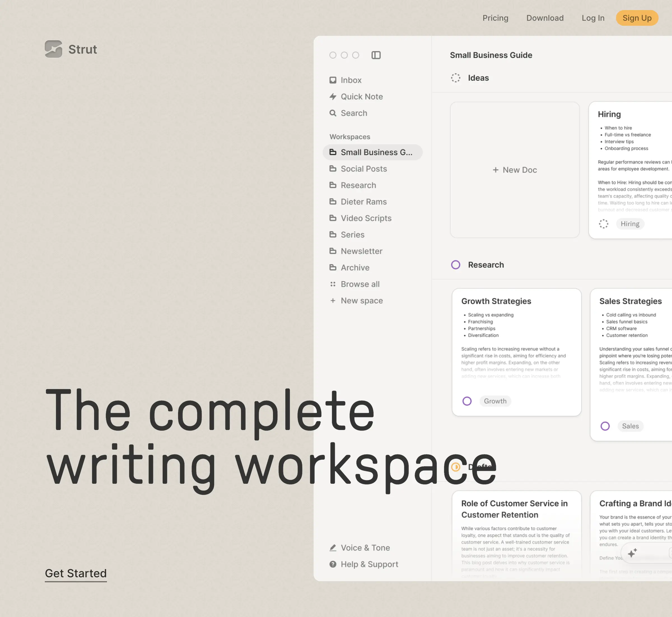672x617 pixels.
Task: Select Social Posts workspace
Action: (363, 169)
